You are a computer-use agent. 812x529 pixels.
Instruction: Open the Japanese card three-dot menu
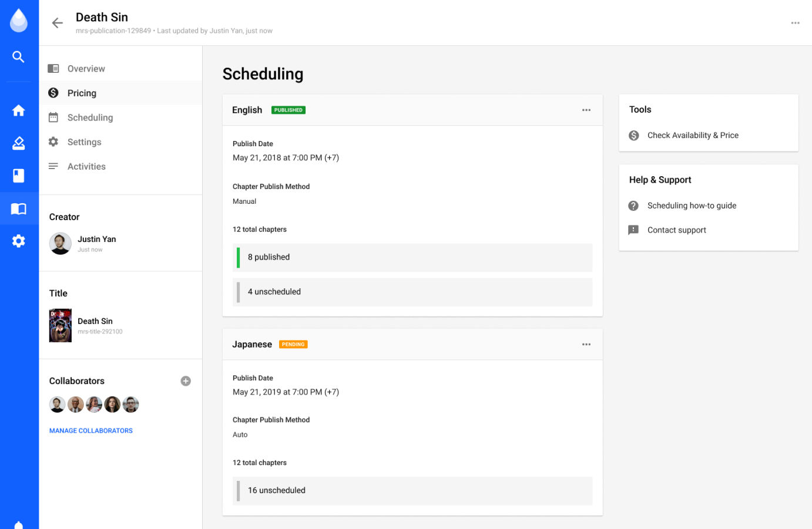click(586, 345)
